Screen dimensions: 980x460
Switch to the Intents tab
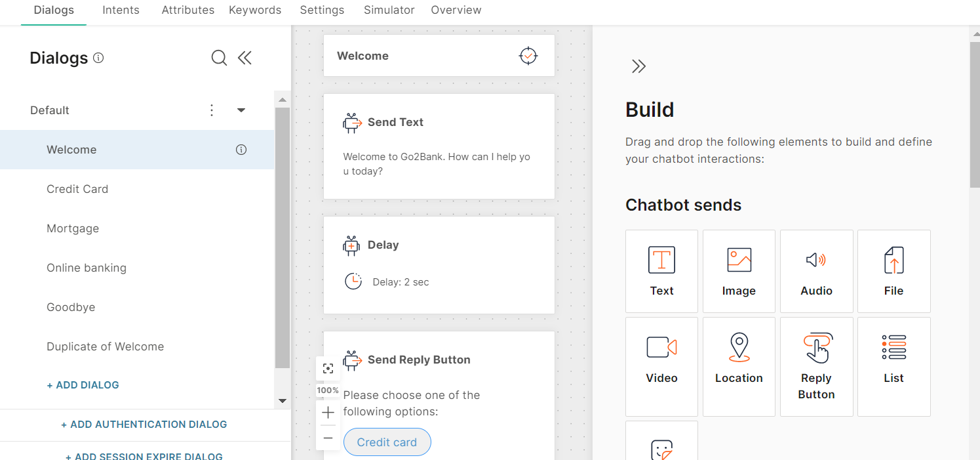click(x=121, y=10)
